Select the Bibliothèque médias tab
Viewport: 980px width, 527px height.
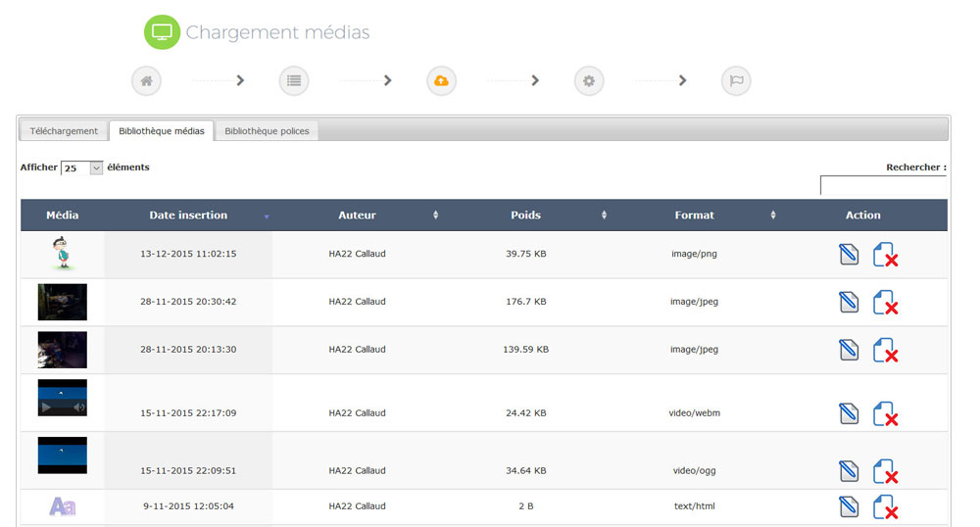(162, 131)
